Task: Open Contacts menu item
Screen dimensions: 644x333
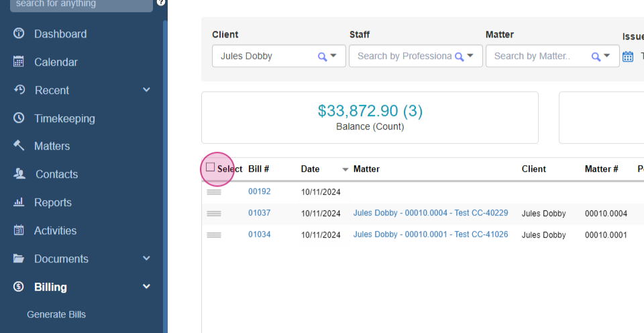Action: (56, 175)
